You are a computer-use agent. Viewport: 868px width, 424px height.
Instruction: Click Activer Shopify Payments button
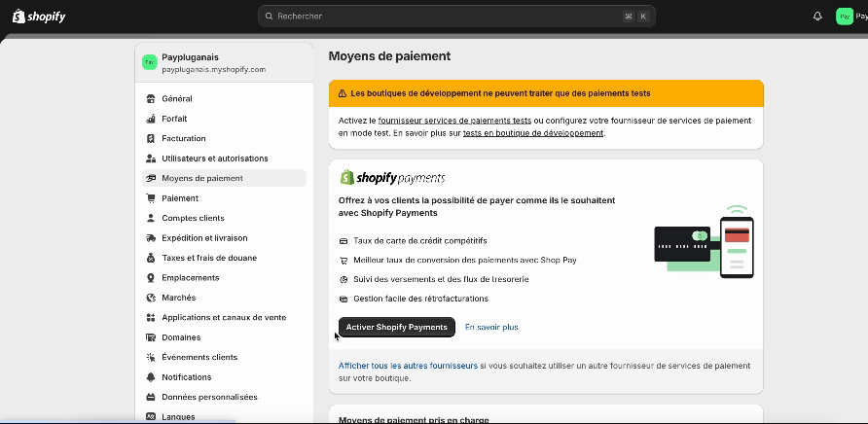click(x=396, y=327)
